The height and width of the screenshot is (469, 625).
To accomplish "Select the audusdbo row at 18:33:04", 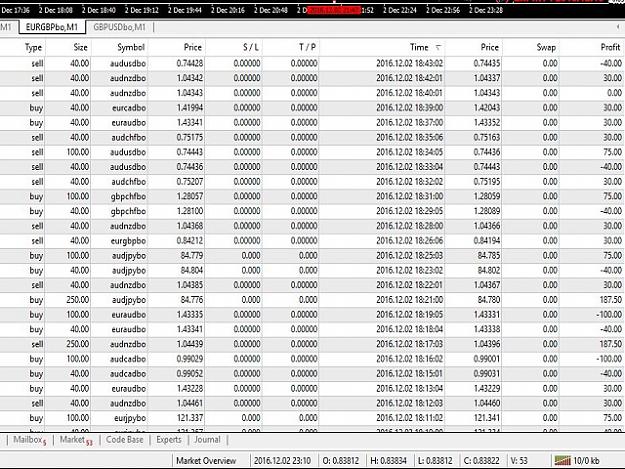I will click(x=312, y=167).
